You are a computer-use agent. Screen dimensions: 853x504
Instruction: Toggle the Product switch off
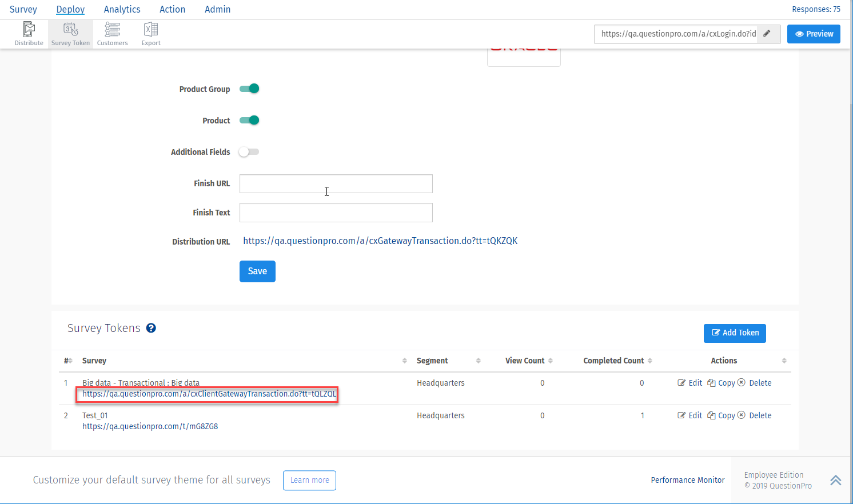249,120
